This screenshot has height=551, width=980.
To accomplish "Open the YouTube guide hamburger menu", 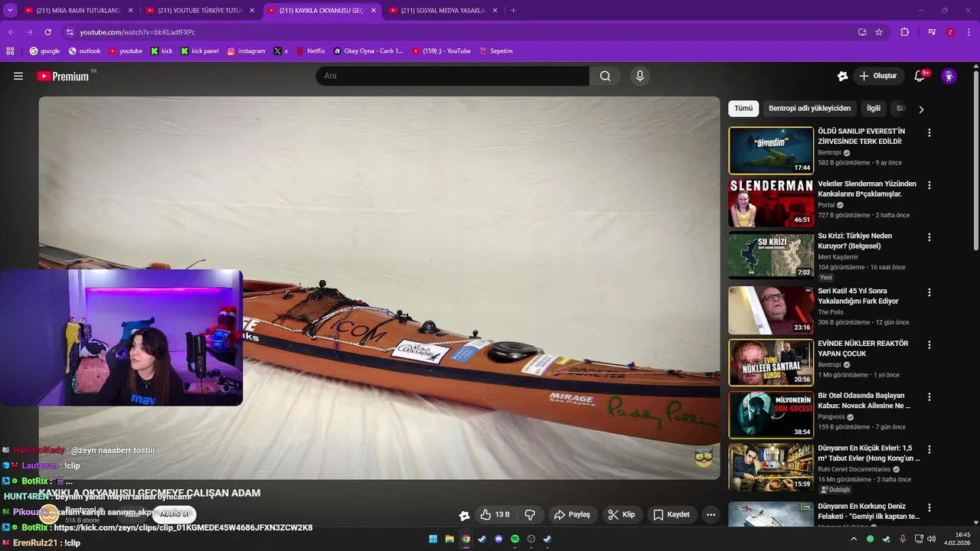I will 18,76.
